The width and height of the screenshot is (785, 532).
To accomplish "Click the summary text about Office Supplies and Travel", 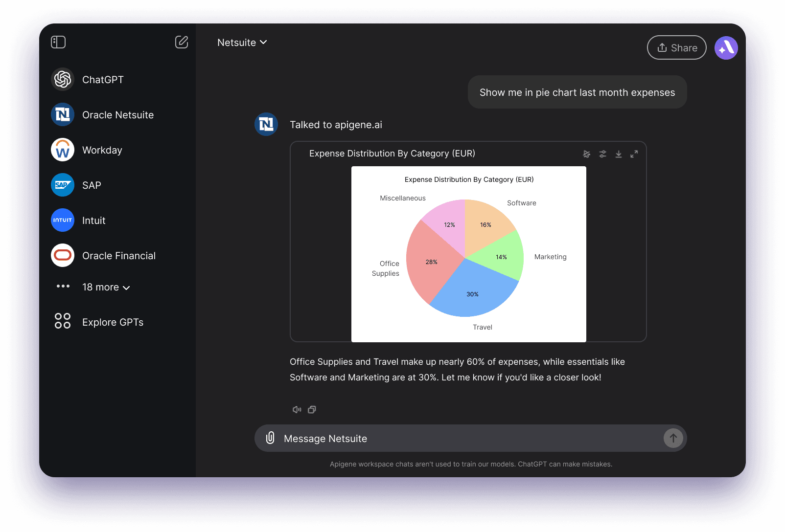I will [x=457, y=370].
